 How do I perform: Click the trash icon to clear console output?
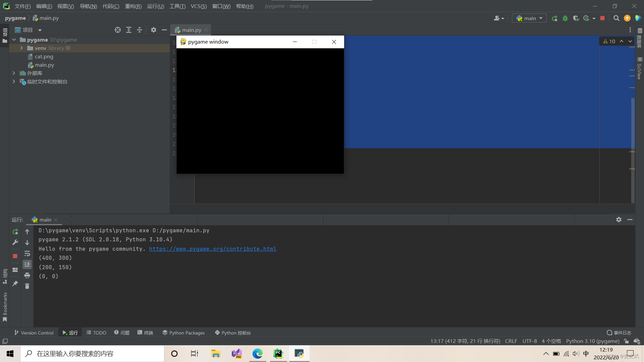27,286
